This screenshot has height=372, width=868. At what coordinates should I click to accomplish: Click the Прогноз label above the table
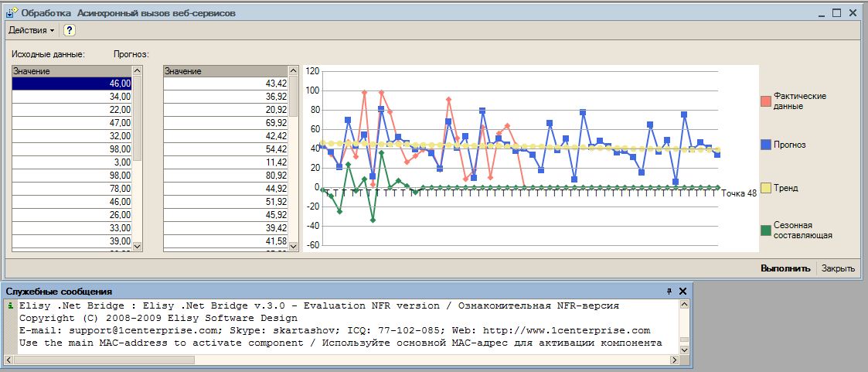click(131, 54)
